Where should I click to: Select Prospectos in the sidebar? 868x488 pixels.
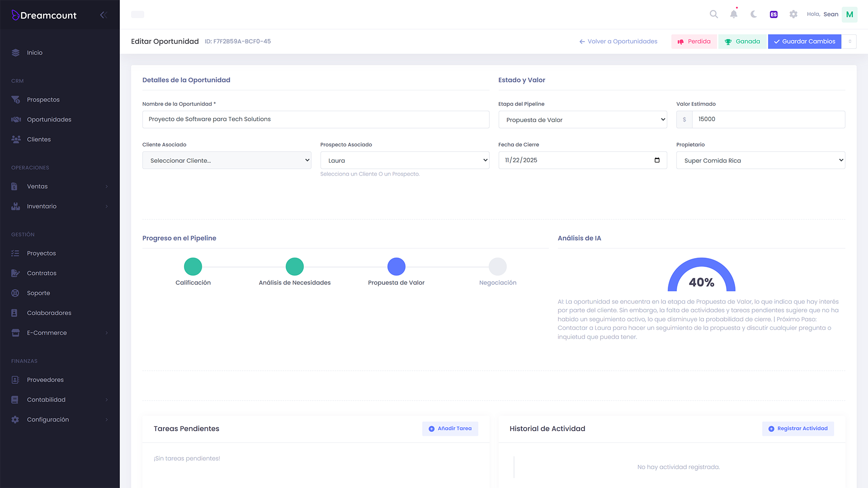pyautogui.click(x=43, y=99)
